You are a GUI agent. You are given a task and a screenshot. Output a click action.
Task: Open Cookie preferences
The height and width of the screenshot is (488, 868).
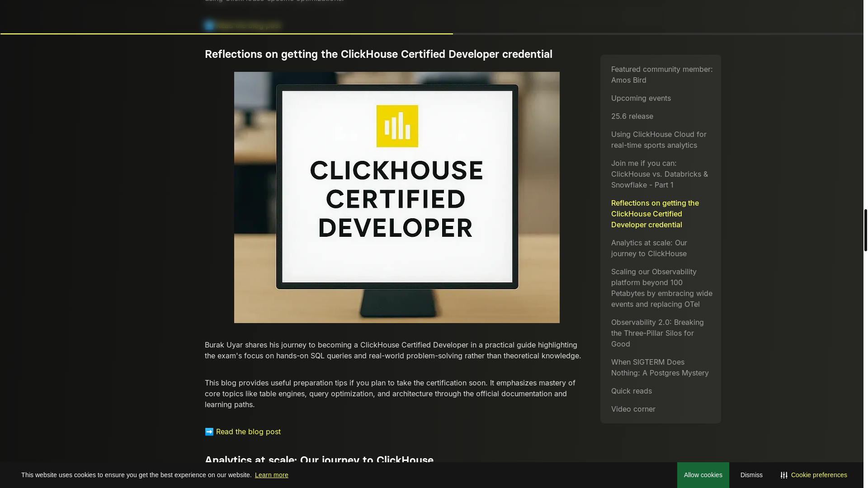819,475
